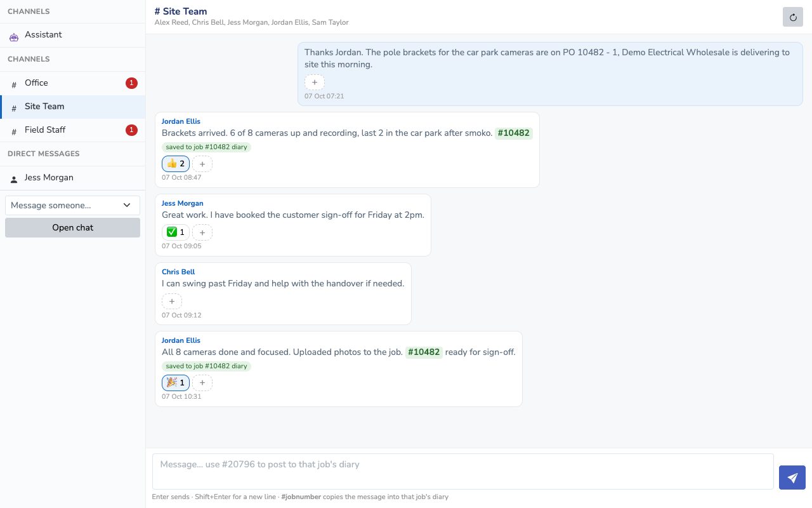Switch to the Office channel
Screen dimensions: 812x508
pyautogui.click(x=72, y=83)
